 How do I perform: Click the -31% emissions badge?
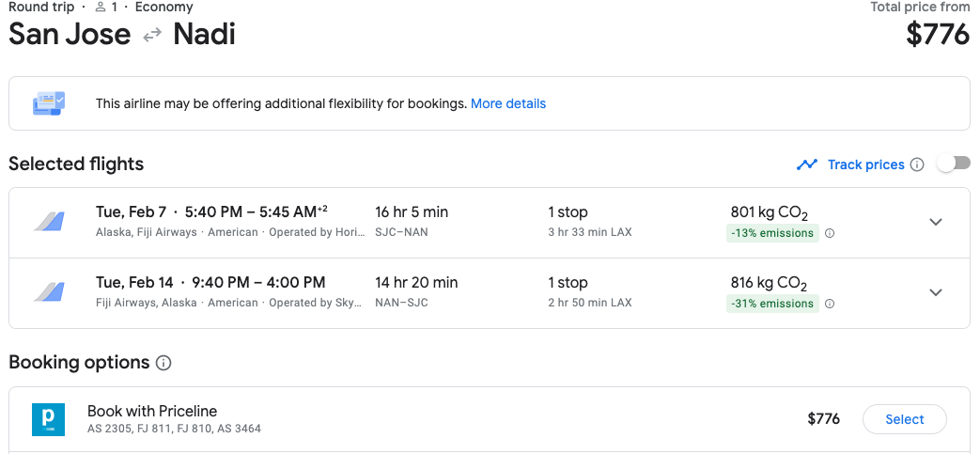(772, 304)
